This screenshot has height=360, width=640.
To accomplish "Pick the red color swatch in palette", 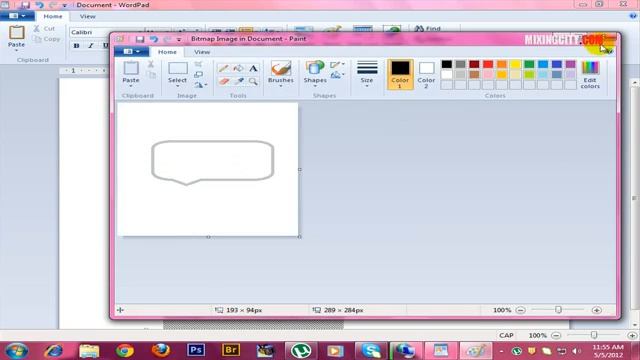I will (x=488, y=64).
